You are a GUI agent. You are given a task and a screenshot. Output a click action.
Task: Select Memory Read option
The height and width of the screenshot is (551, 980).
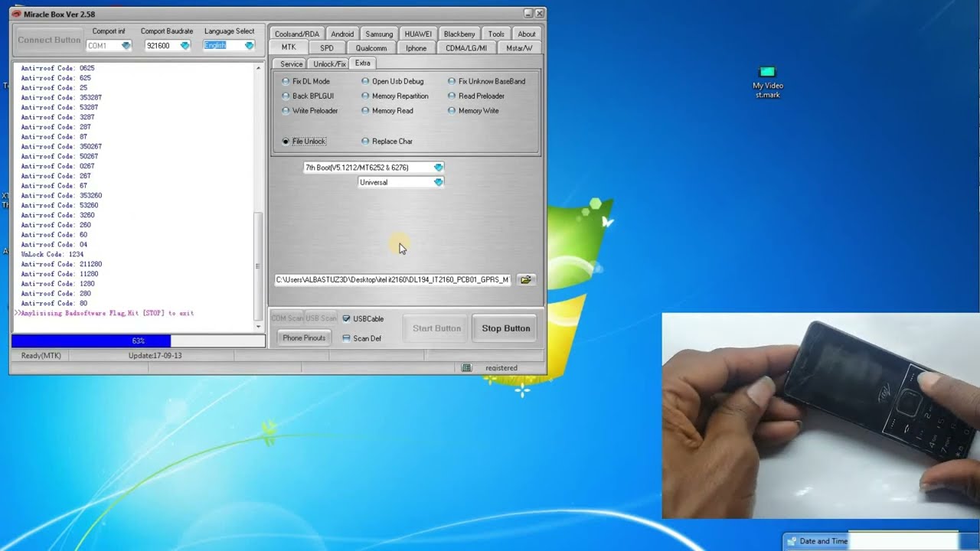[387, 110]
